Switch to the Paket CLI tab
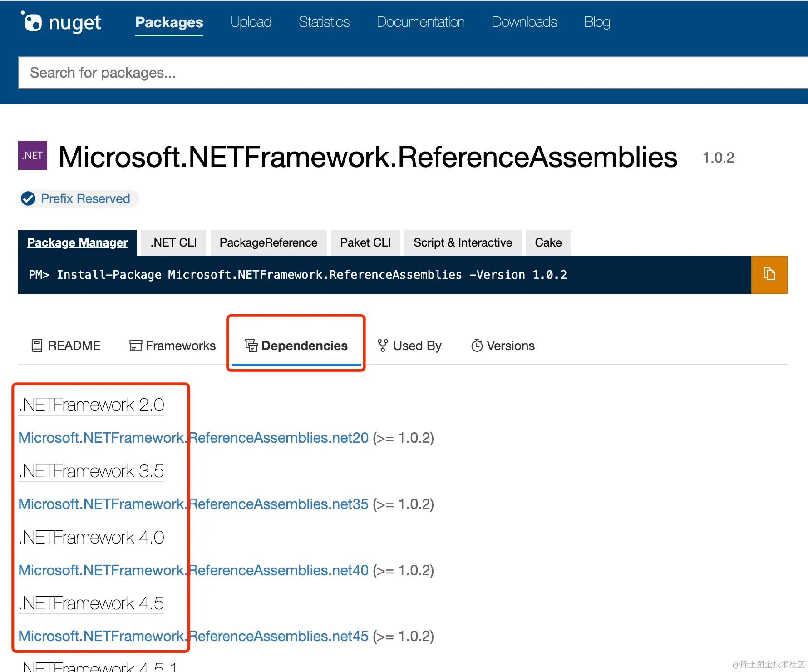This screenshot has width=808, height=672. 365,242
